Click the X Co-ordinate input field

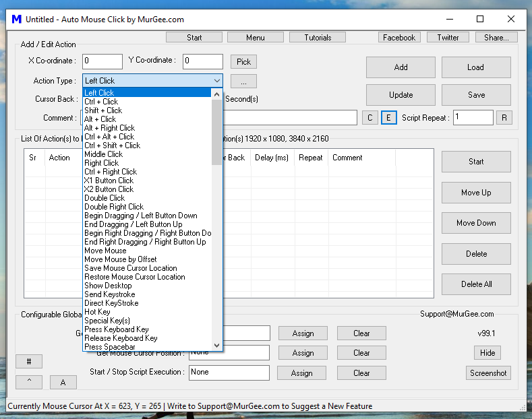click(x=102, y=61)
